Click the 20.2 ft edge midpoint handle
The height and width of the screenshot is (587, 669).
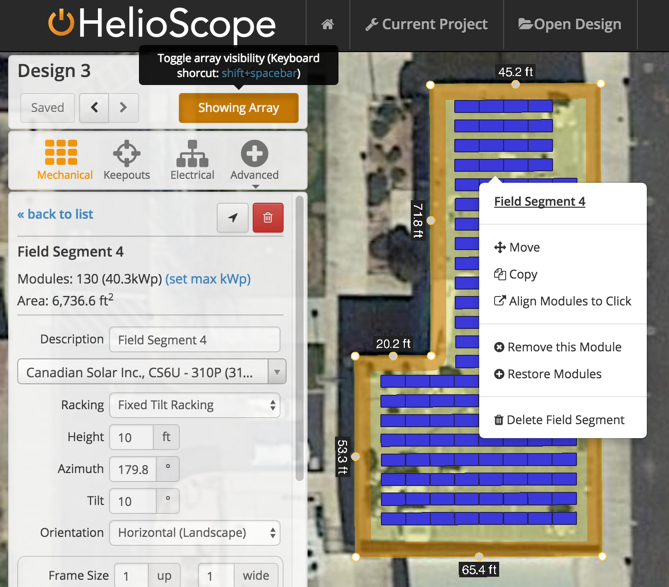pyautogui.click(x=393, y=356)
